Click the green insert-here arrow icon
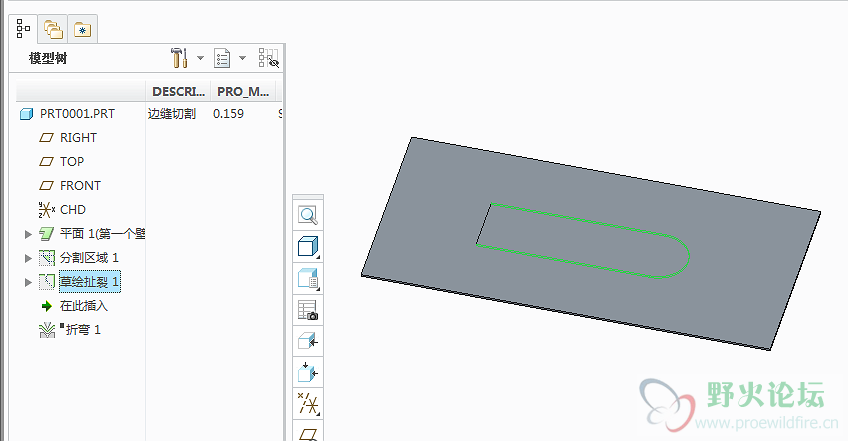This screenshot has height=441, width=848. (47, 306)
